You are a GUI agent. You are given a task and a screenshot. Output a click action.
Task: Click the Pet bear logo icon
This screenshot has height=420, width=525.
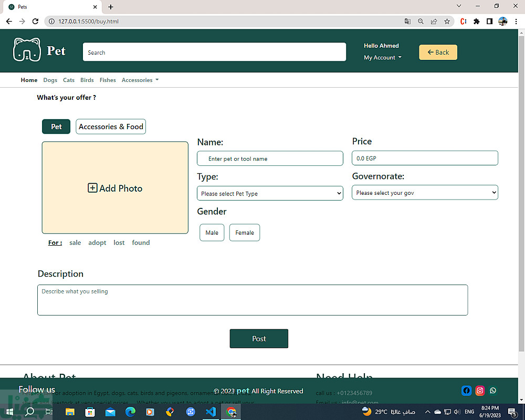click(x=27, y=49)
